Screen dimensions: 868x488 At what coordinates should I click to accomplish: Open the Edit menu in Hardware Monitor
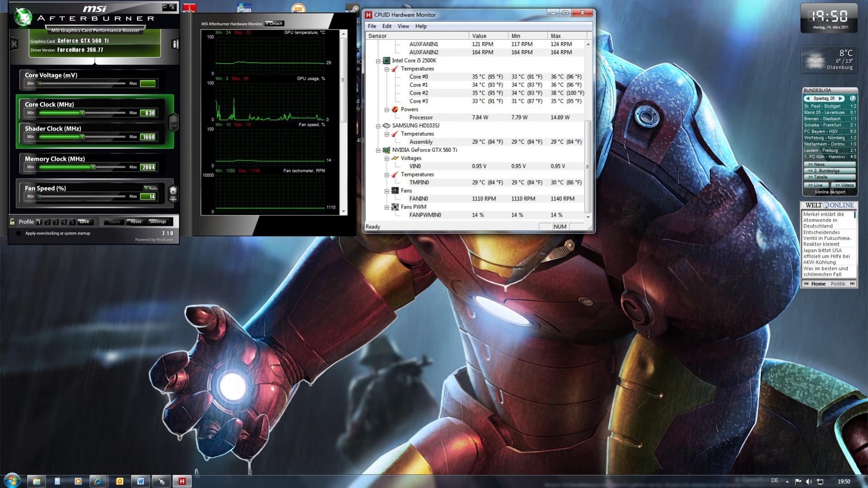387,26
